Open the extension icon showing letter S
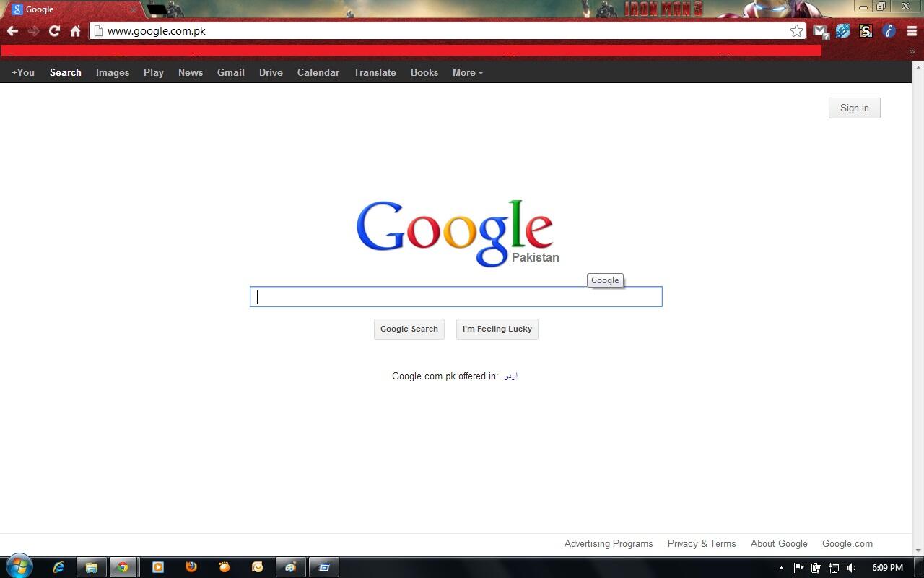 coord(866,31)
